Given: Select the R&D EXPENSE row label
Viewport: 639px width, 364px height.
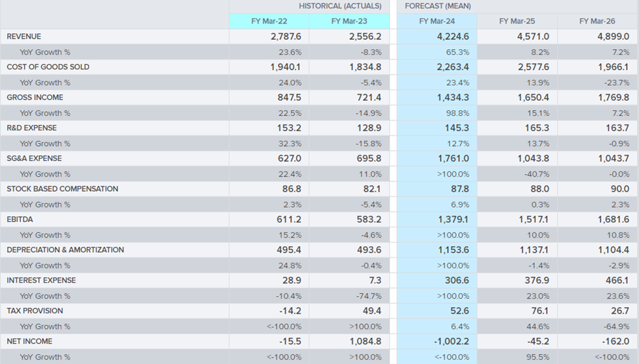Looking at the screenshot, I should tap(32, 128).
